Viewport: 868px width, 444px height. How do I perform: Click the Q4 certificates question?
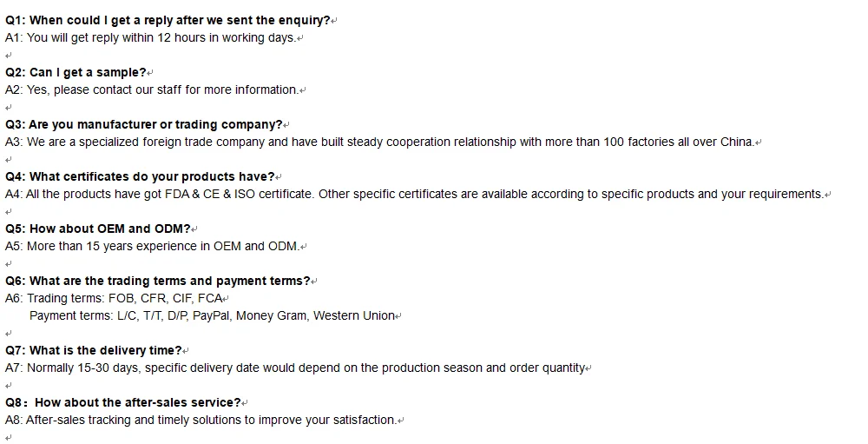[140, 176]
